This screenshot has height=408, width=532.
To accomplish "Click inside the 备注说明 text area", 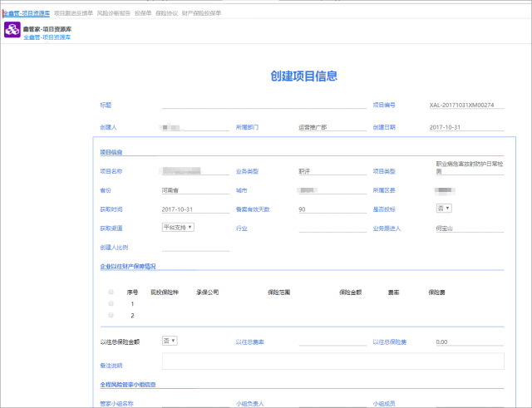I will 333,361.
